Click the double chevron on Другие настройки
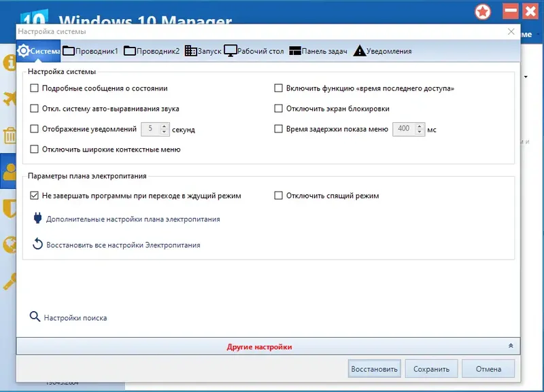Viewport: 544px width, 392px height. 511,346
